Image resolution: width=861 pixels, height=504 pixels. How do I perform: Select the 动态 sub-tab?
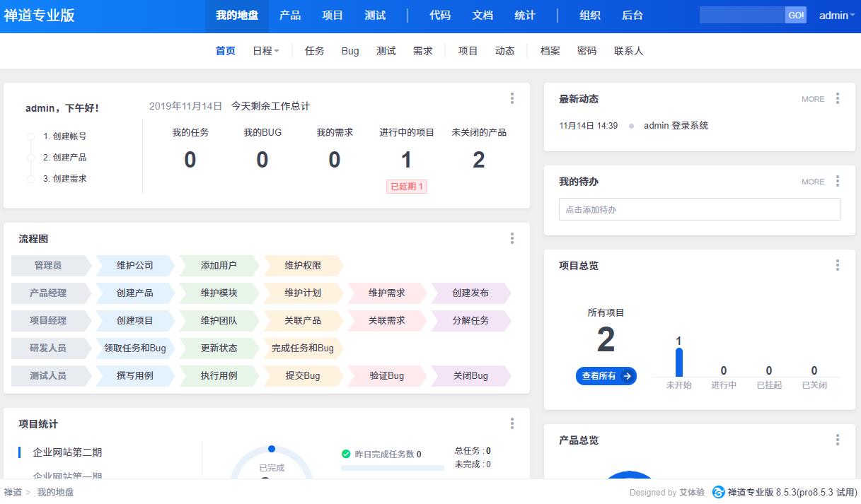pos(505,51)
